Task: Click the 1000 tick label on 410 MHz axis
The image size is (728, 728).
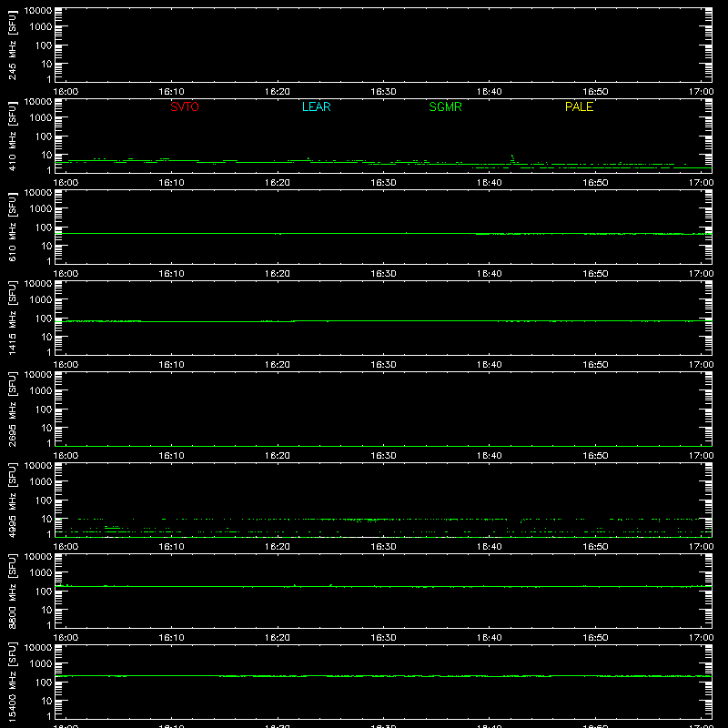Action: tap(41, 118)
